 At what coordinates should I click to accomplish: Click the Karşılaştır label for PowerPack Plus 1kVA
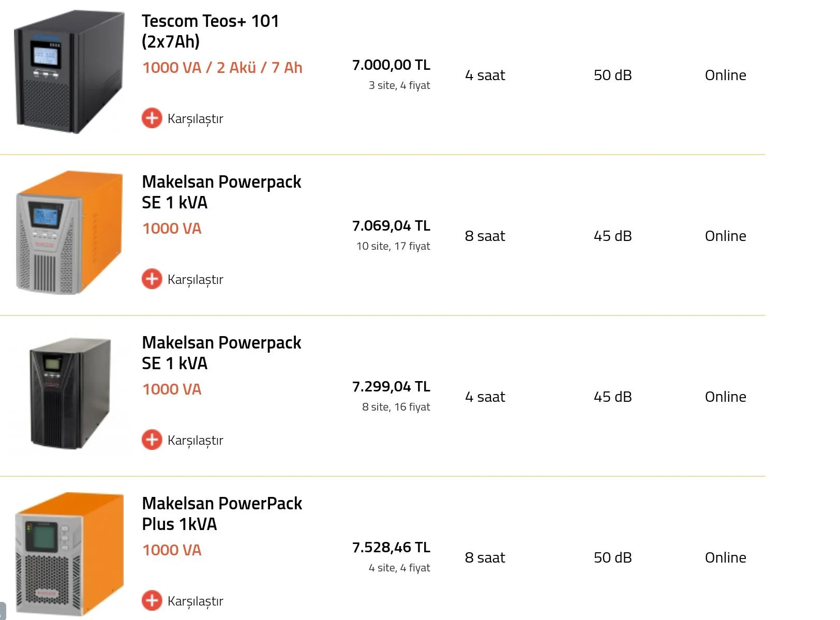coord(195,601)
